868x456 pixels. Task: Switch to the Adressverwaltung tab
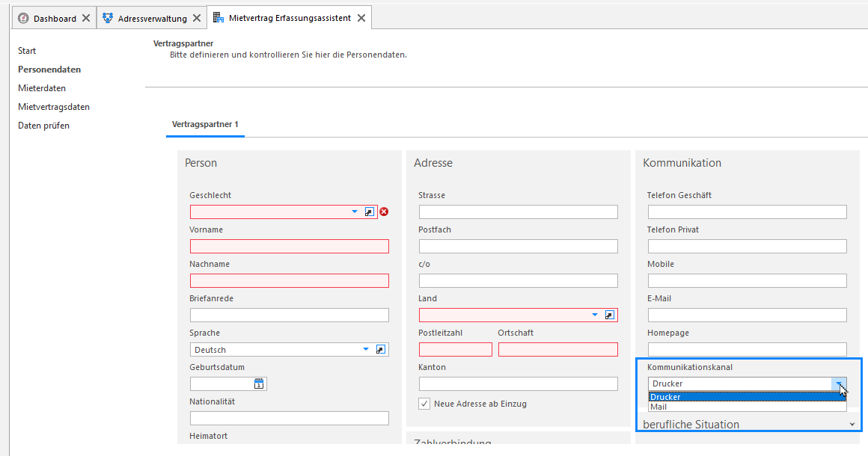click(152, 18)
